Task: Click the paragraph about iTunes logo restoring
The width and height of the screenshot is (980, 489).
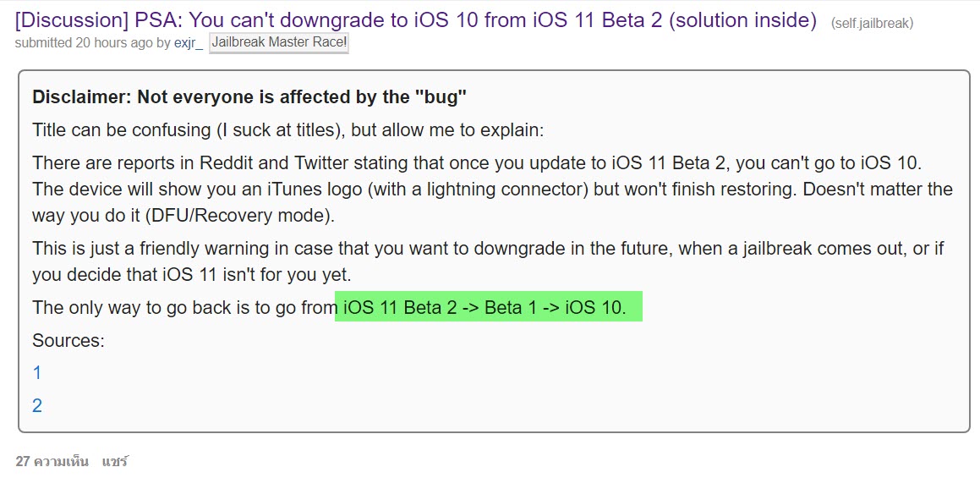Action: point(490,189)
